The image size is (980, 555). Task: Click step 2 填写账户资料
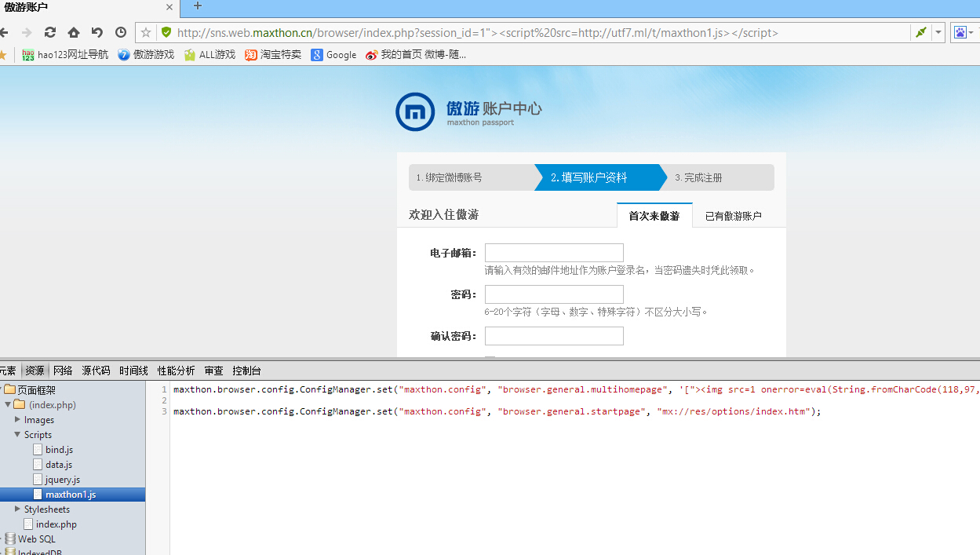(x=600, y=177)
